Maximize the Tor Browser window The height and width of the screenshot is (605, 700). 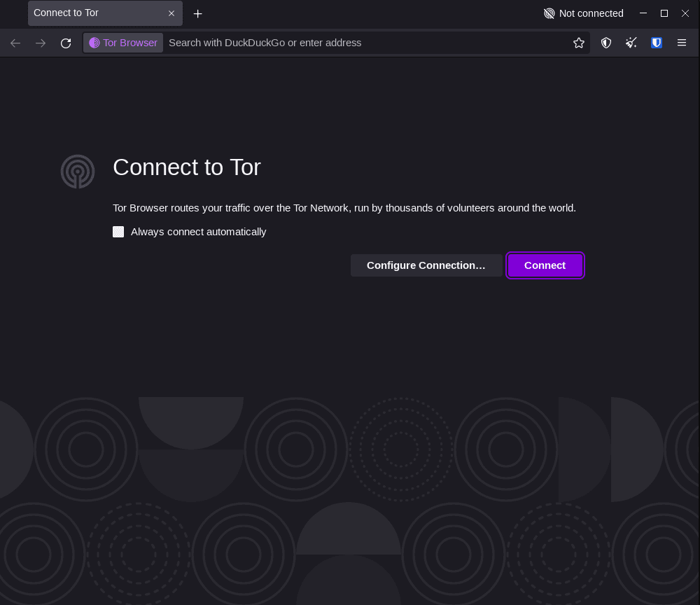[x=664, y=13]
